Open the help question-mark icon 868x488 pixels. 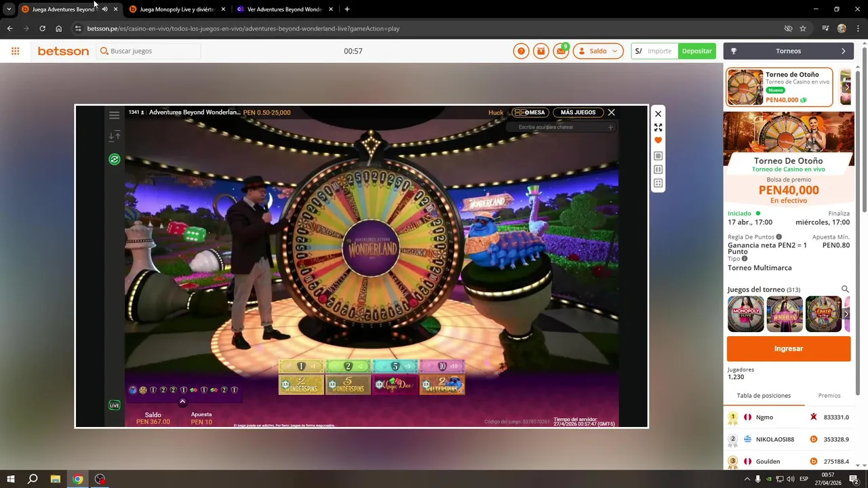[x=521, y=51]
